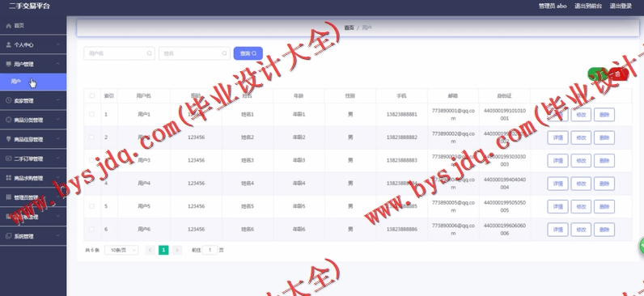Click the go-to page number input
Screen dimensions: 644x296
click(210, 250)
